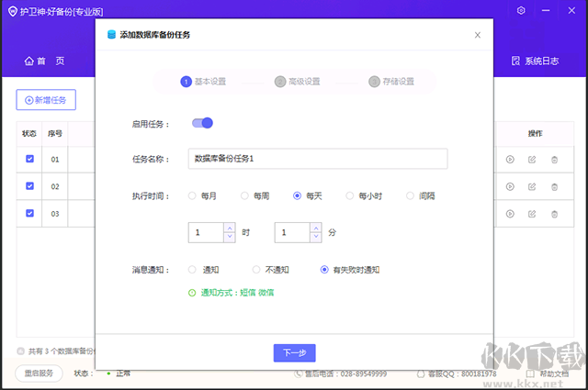588x390 pixels.
Task: Click the hour number field
Action: pyautogui.click(x=206, y=233)
